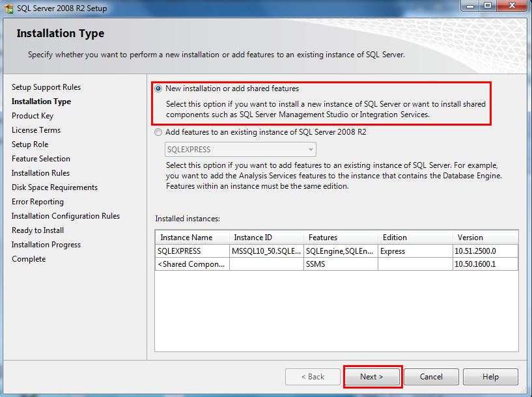Select Setup Role step in sidebar
The height and width of the screenshot is (397, 532).
(30, 144)
